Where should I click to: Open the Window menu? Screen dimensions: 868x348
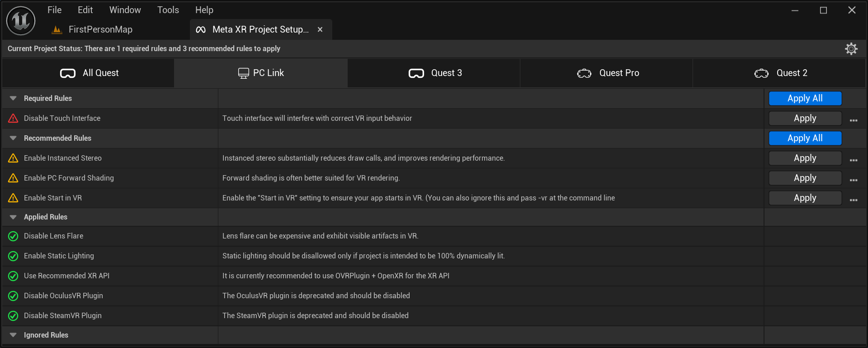[x=125, y=10]
